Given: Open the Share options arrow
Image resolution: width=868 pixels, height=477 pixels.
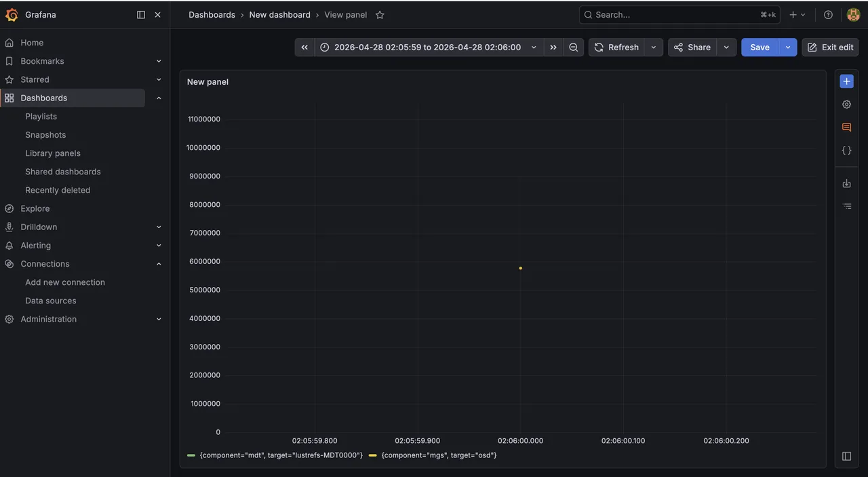Looking at the screenshot, I should tap(726, 47).
